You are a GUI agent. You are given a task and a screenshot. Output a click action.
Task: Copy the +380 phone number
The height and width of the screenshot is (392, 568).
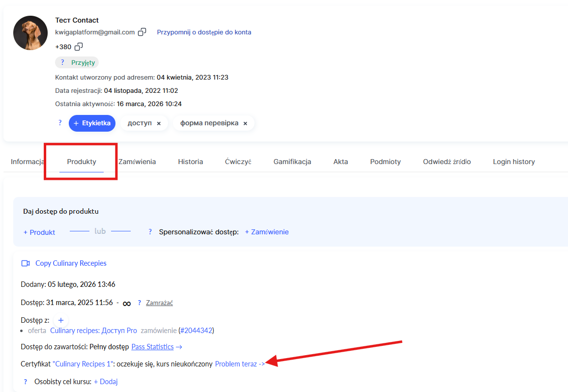click(x=79, y=47)
